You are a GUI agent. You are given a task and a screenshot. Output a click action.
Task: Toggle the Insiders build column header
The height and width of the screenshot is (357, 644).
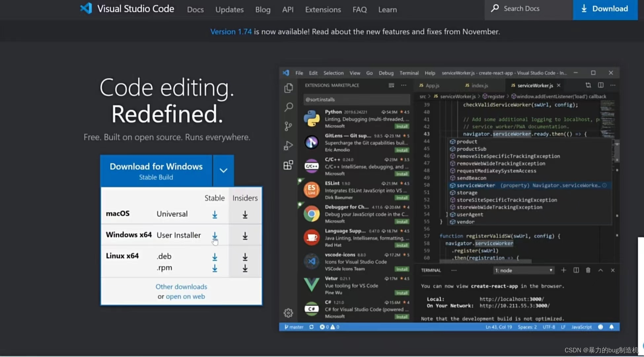[244, 197]
